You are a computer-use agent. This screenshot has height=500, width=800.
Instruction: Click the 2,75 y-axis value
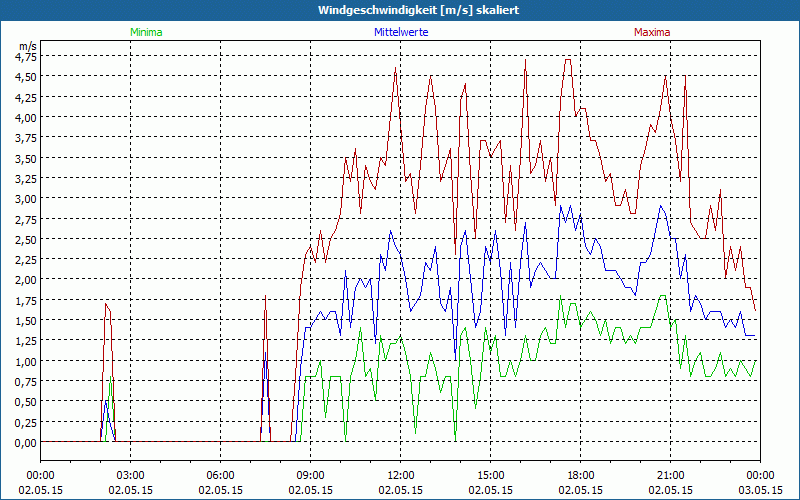pyautogui.click(x=26, y=219)
